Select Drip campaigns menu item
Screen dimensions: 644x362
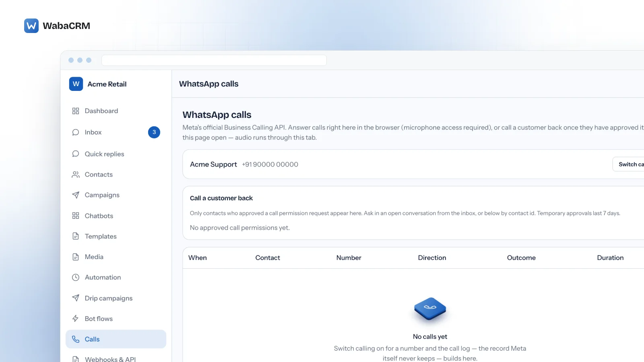116,298
